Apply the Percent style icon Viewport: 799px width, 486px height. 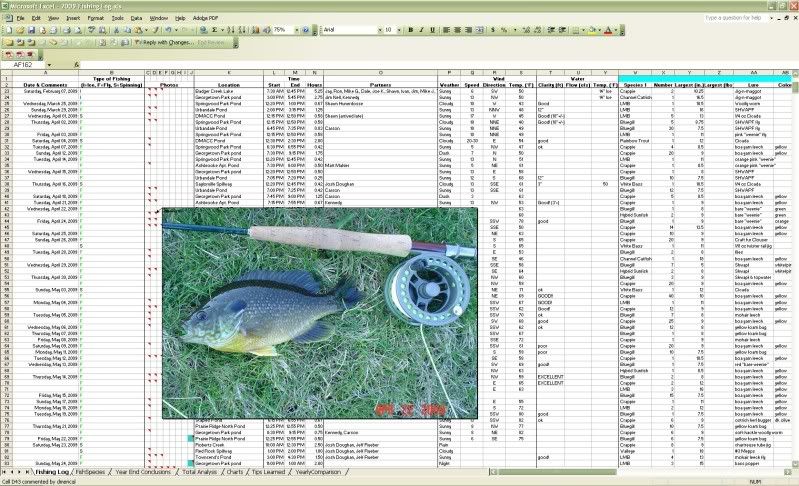(x=504, y=30)
